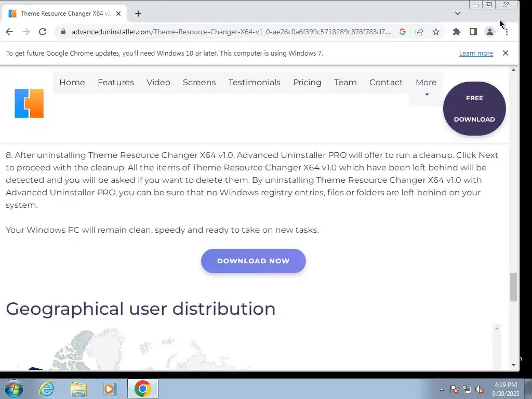Image resolution: width=532 pixels, height=399 pixels.
Task: Open Windows Explorer from taskbar
Action: (78, 389)
